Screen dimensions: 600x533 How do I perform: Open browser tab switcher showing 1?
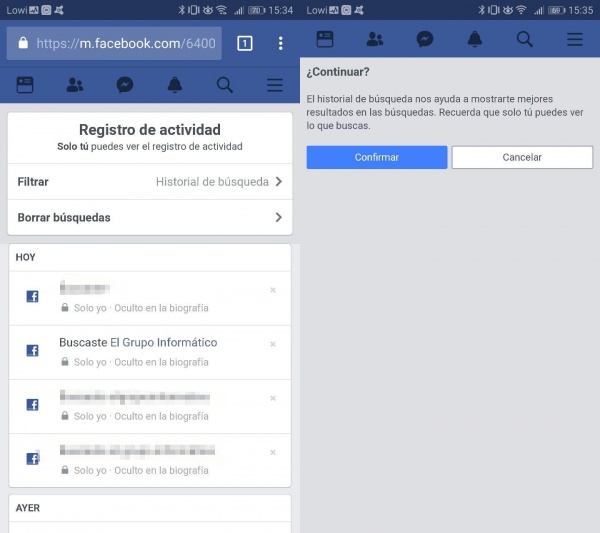[x=245, y=43]
